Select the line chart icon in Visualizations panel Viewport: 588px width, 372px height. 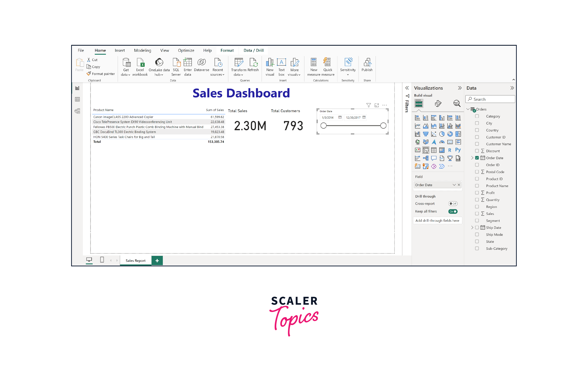pos(418,126)
